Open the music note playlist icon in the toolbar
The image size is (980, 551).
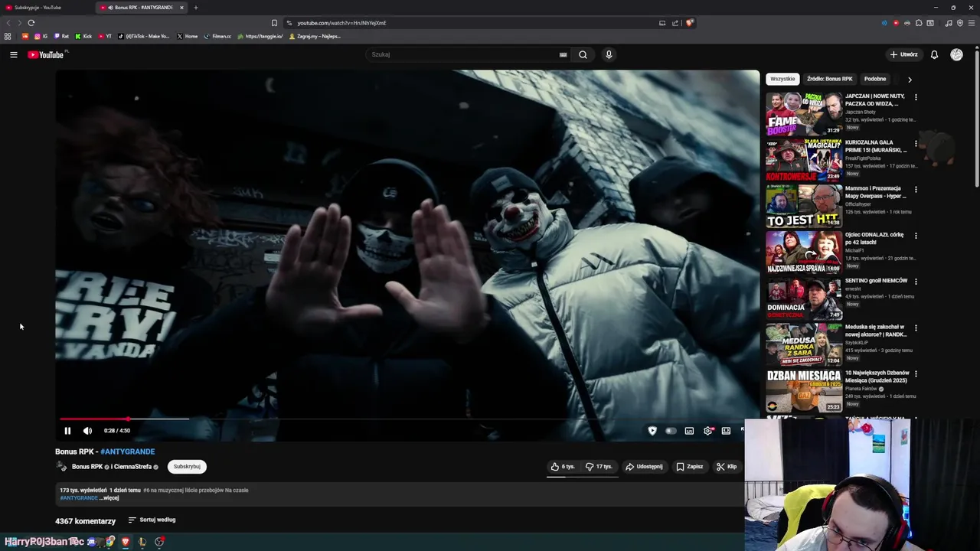[949, 23]
